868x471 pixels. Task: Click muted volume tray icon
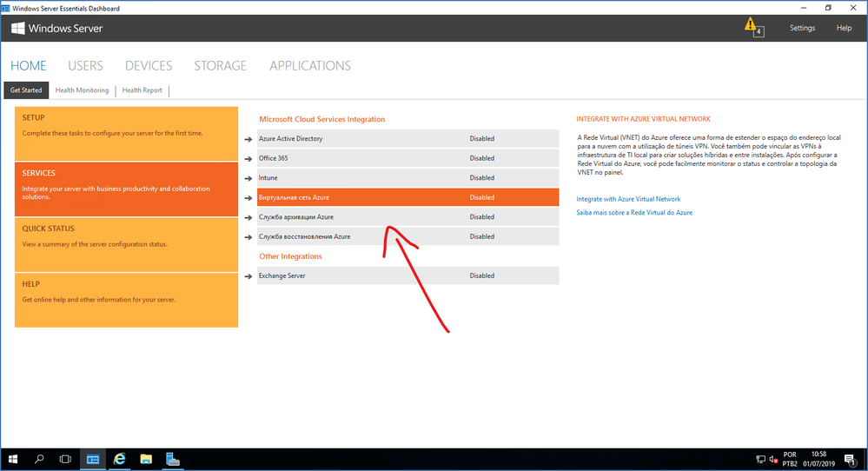pyautogui.click(x=774, y=460)
